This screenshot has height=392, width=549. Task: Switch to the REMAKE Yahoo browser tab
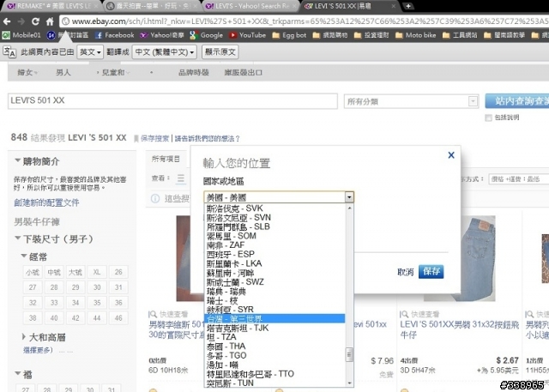click(x=52, y=6)
